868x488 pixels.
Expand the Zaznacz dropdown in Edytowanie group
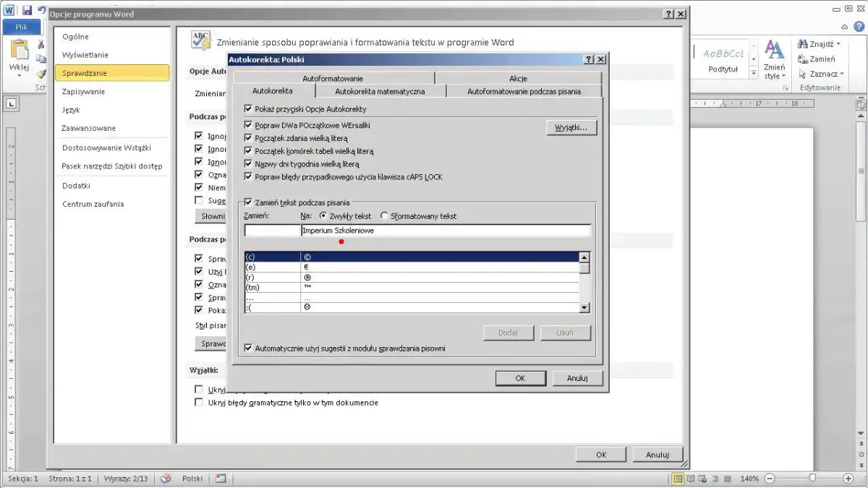click(x=841, y=74)
